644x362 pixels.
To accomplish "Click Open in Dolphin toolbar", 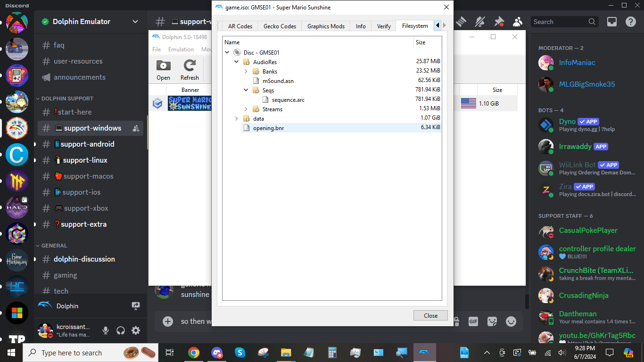I will 164,70.
